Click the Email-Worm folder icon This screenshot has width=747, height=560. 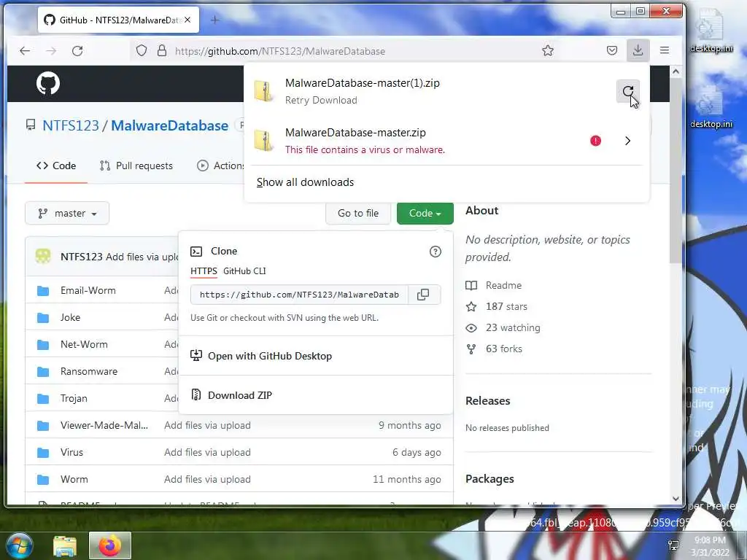pos(43,290)
